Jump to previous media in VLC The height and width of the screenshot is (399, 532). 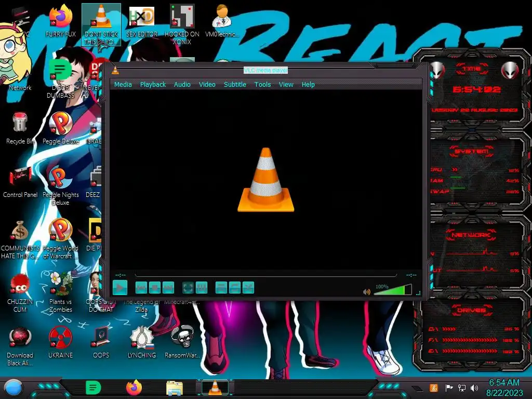(141, 288)
